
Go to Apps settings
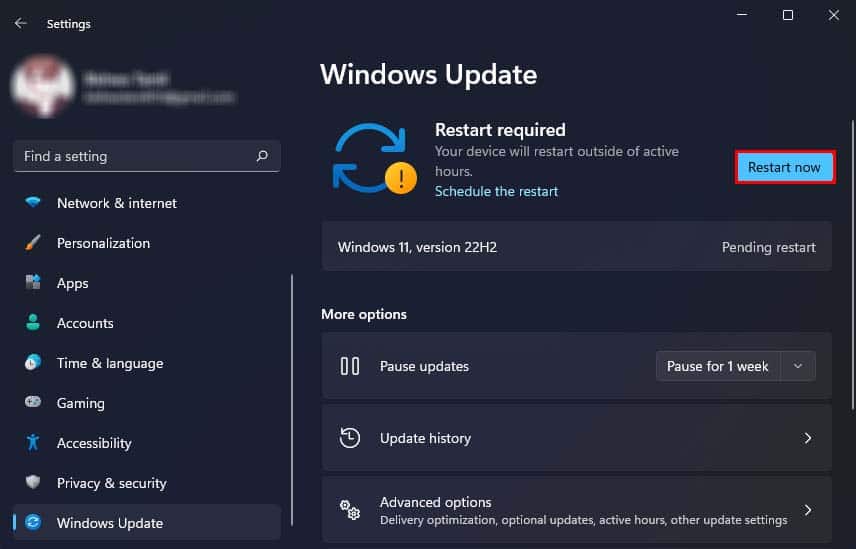point(147,283)
